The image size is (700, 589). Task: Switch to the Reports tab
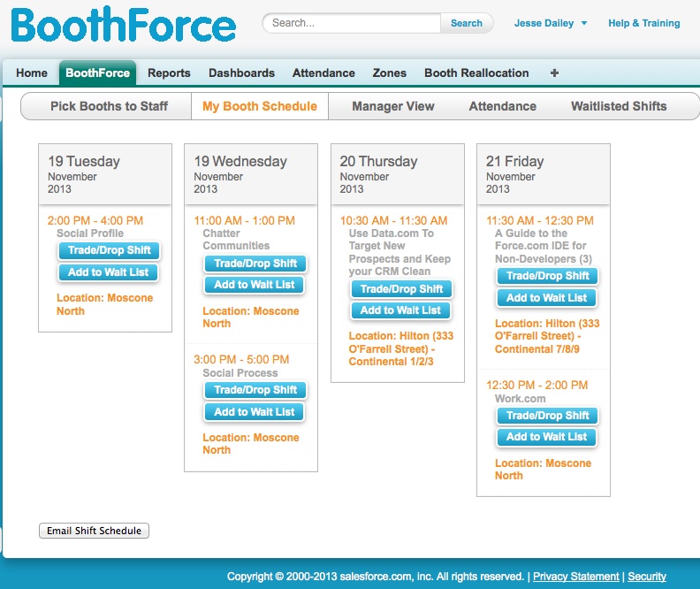point(169,73)
